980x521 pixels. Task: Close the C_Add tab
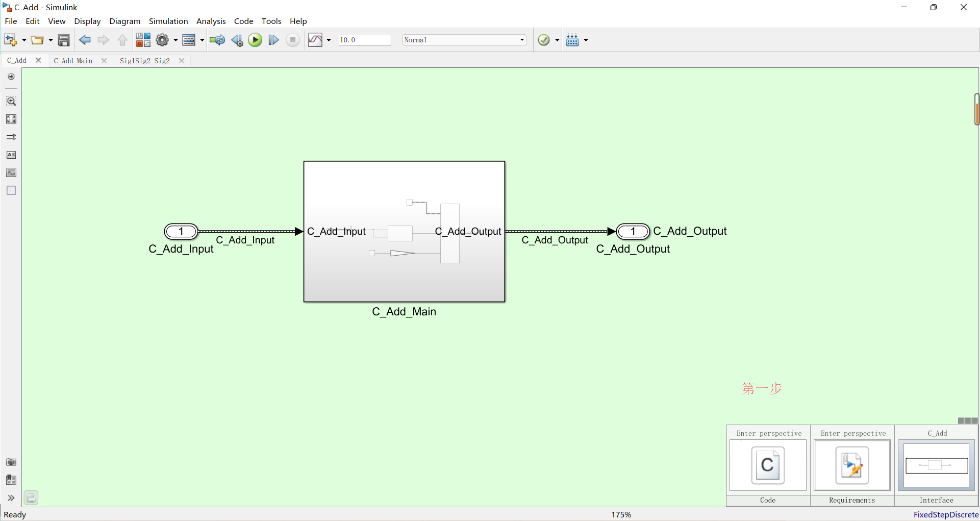38,60
